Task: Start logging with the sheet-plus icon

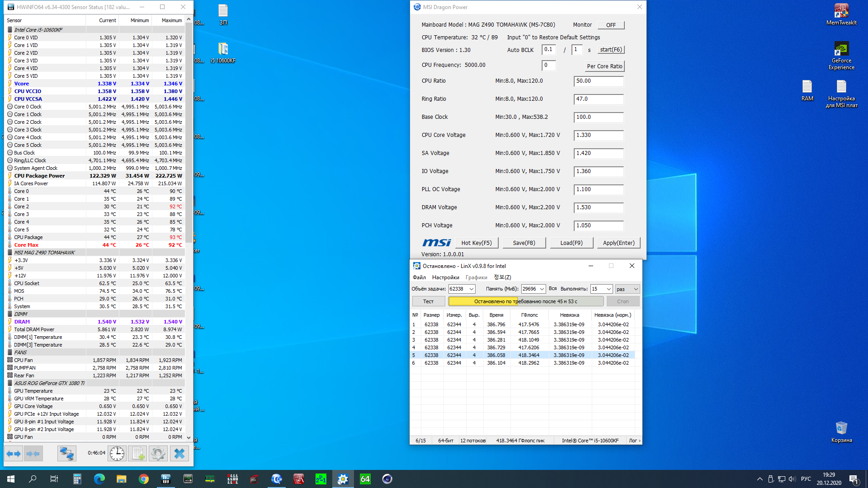Action: [x=137, y=453]
